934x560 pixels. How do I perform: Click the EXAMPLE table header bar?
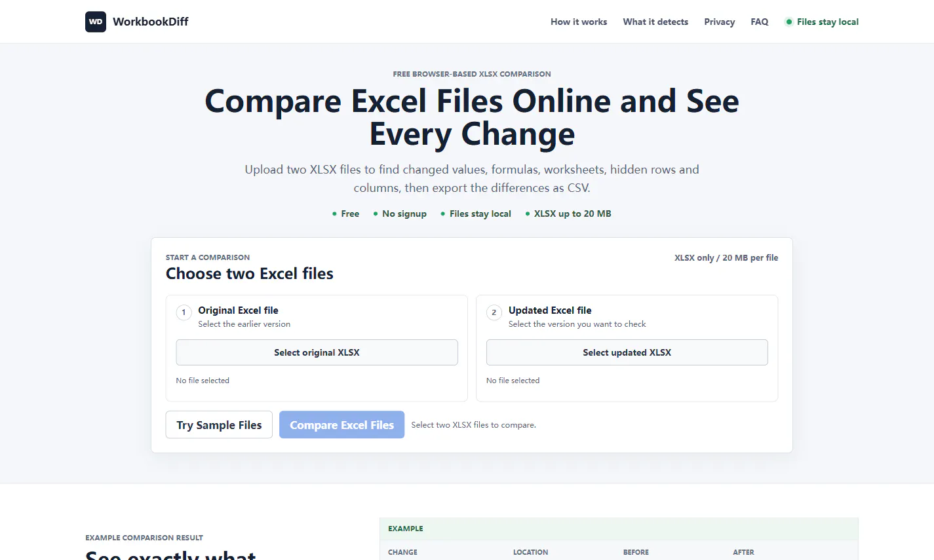(x=619, y=529)
